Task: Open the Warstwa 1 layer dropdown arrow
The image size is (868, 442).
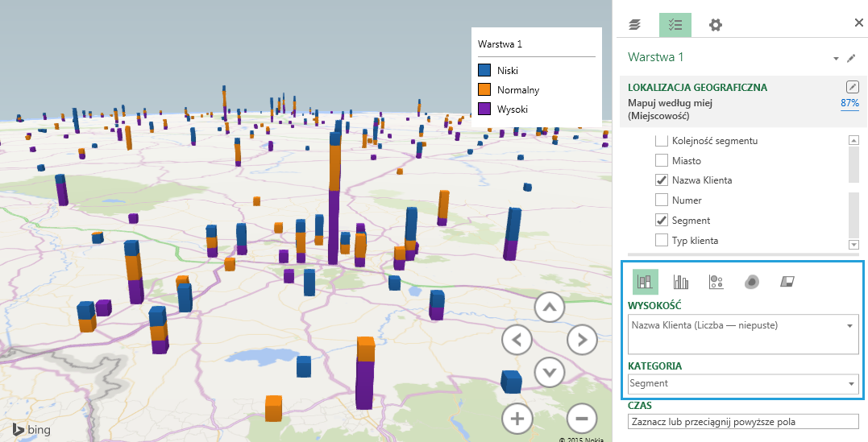Action: click(836, 59)
